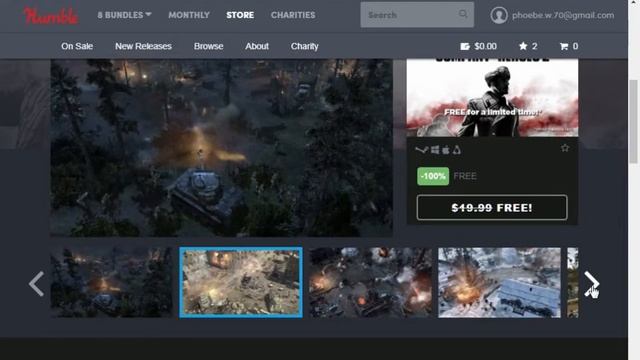Click the search magnifier icon
The image size is (640, 360).
point(463,14)
